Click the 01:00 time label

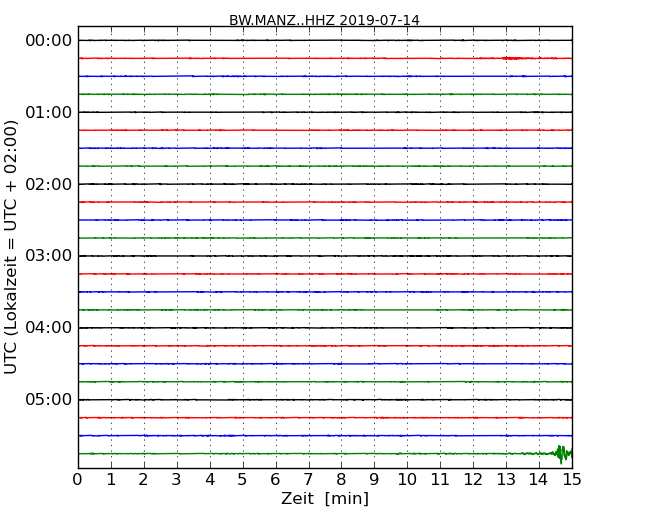point(49,112)
